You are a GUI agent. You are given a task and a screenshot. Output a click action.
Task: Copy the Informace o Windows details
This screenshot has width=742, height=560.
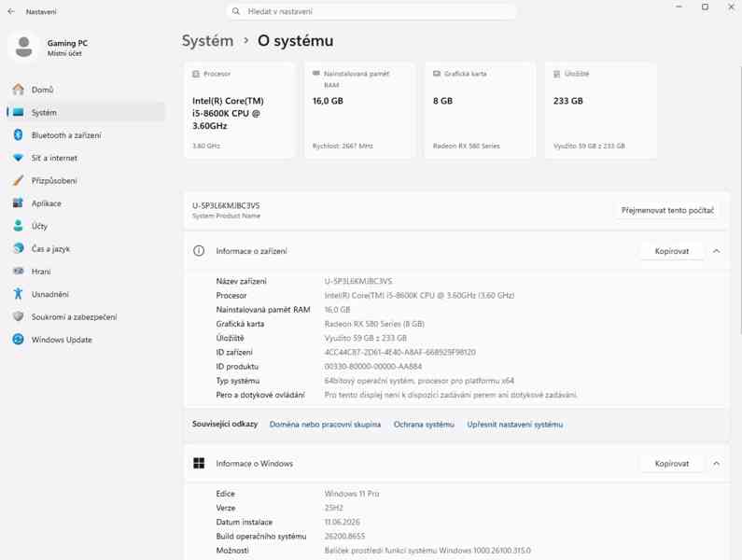(x=671, y=464)
